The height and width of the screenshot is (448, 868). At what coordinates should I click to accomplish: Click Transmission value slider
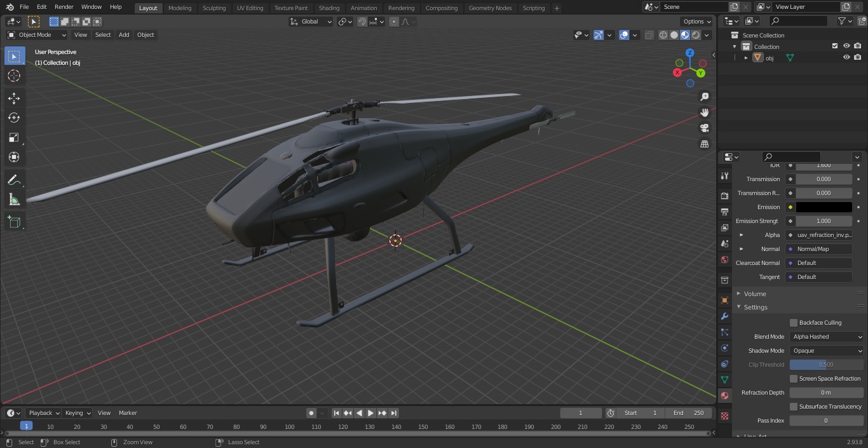[824, 179]
